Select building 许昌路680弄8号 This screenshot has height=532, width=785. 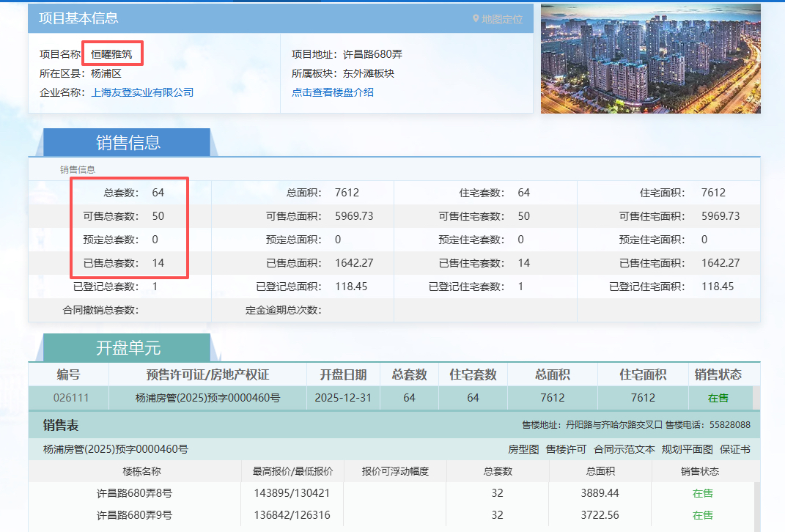[x=134, y=493]
